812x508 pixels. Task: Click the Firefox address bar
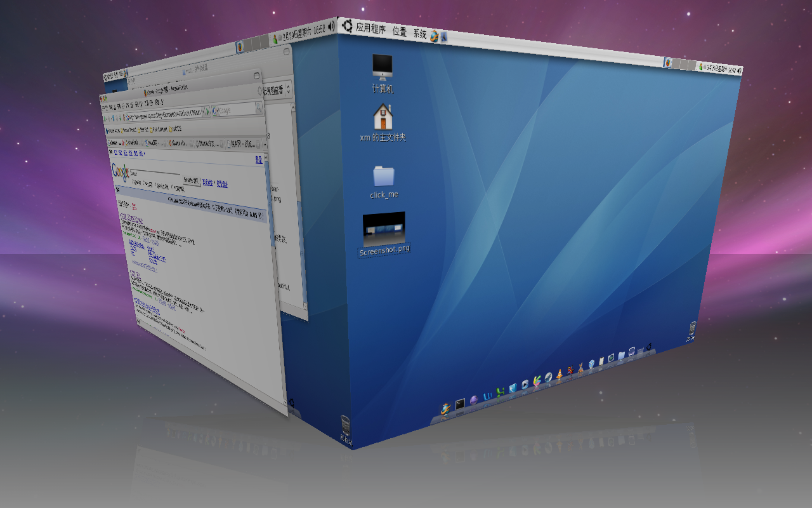[164, 115]
